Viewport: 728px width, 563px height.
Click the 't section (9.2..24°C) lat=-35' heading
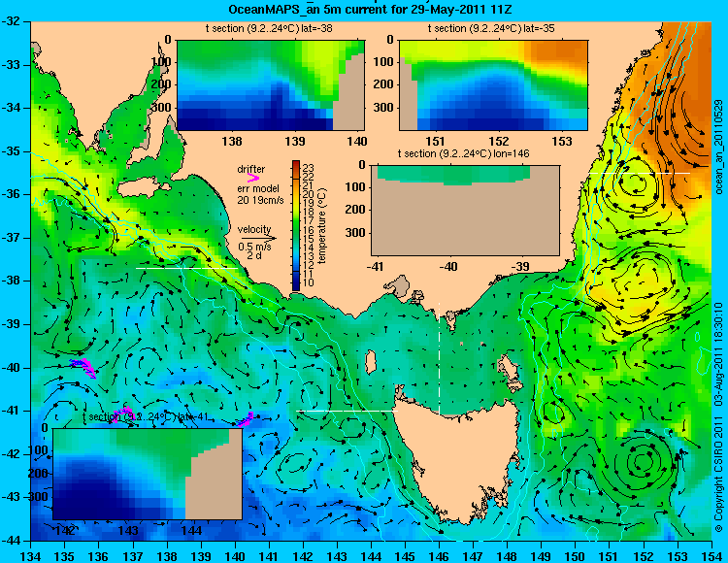[x=491, y=29]
